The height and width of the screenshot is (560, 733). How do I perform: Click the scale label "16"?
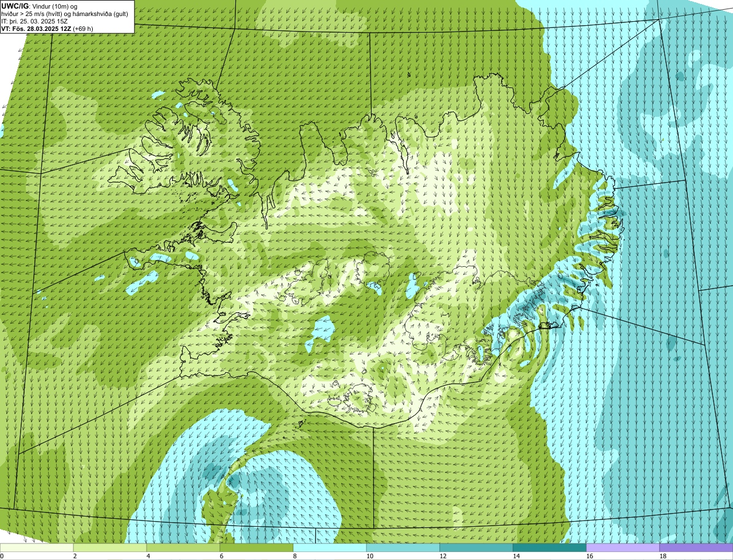(589, 556)
